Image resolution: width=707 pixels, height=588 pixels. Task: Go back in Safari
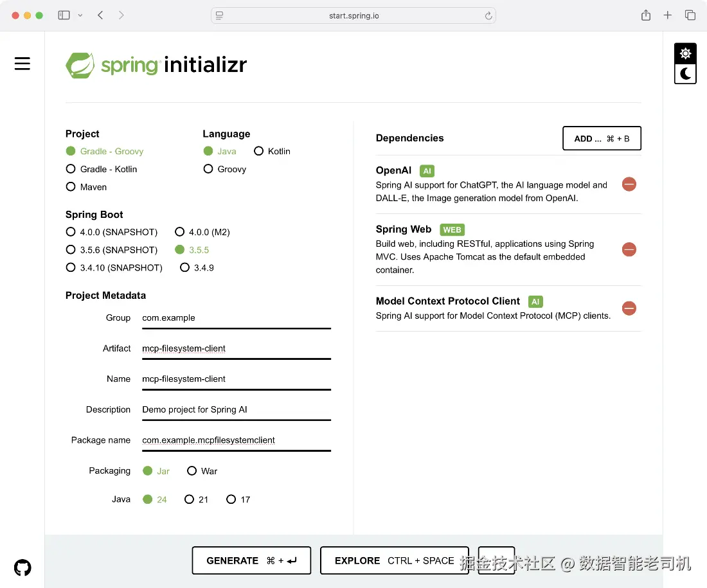(x=100, y=15)
